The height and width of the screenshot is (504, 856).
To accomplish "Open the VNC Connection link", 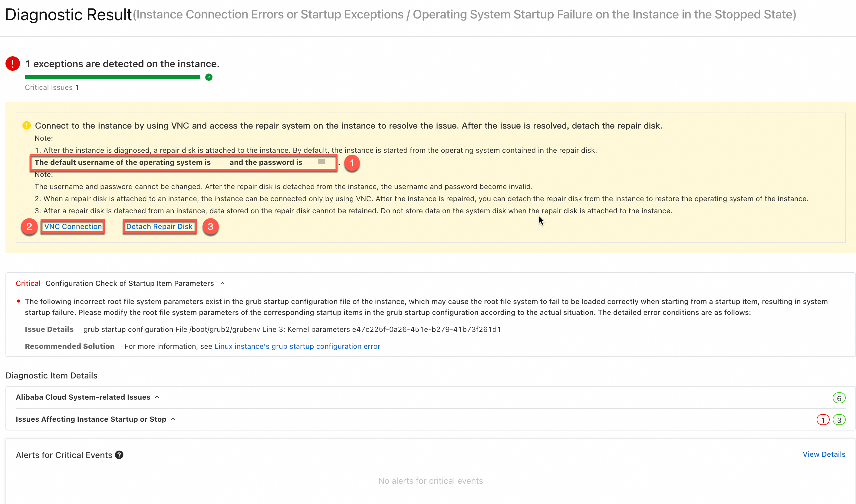I will pos(73,227).
